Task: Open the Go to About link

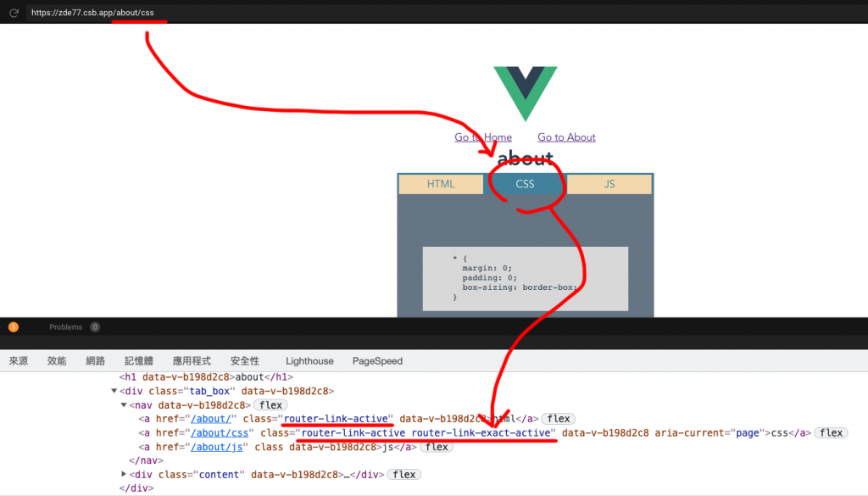Action: [566, 137]
